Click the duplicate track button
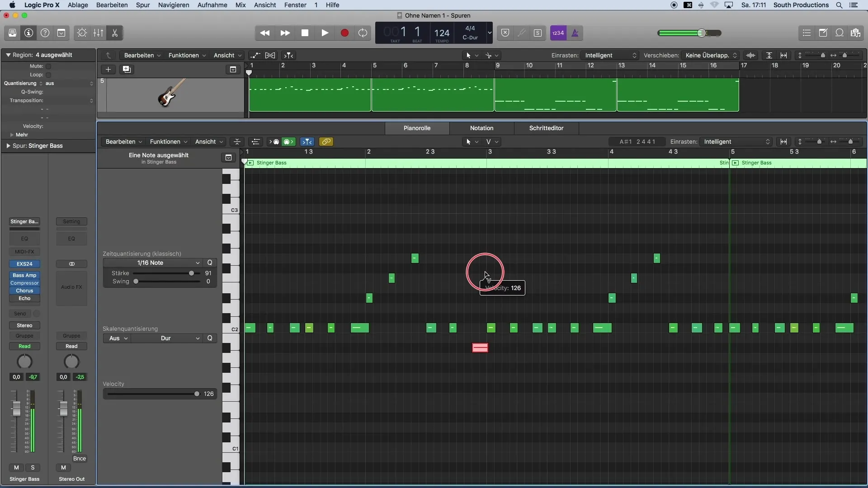This screenshot has width=868, height=488. click(127, 70)
